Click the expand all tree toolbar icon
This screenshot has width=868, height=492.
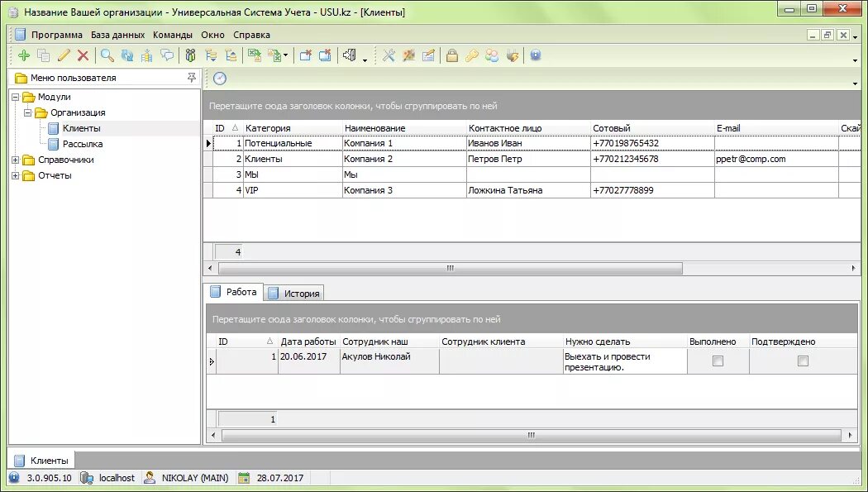(x=211, y=55)
